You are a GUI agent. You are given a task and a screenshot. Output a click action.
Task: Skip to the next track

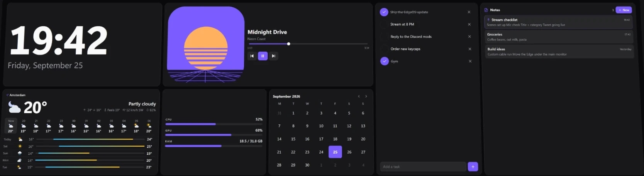[x=273, y=56]
